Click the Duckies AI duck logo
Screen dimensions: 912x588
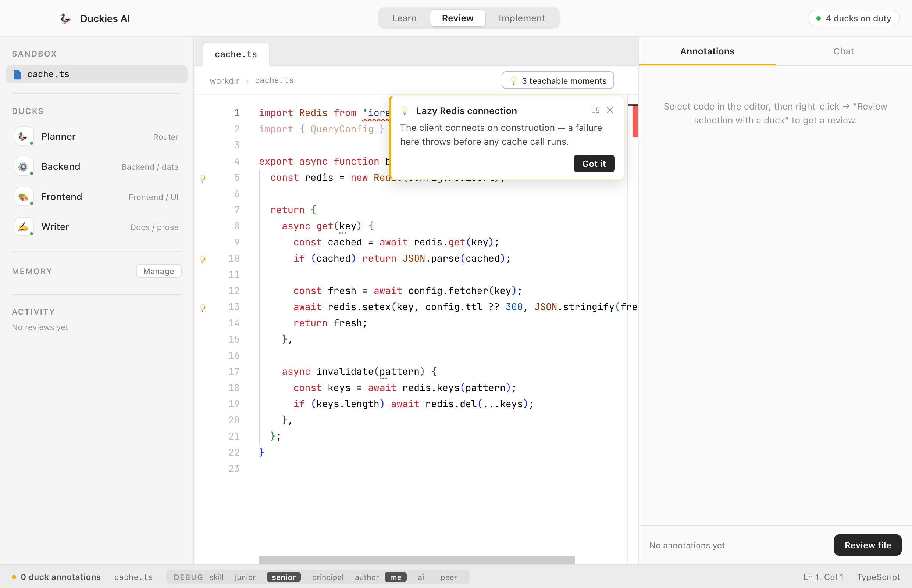tap(66, 18)
